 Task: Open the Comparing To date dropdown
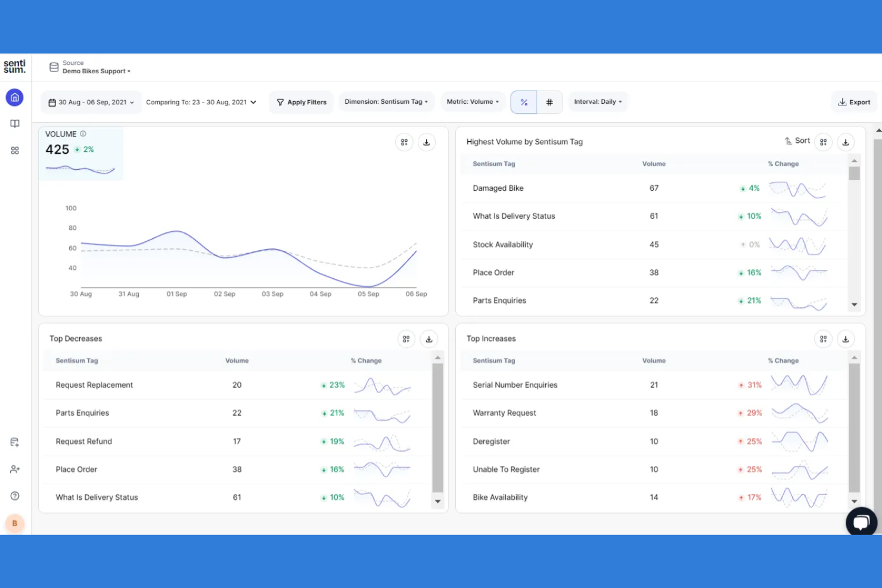point(201,102)
